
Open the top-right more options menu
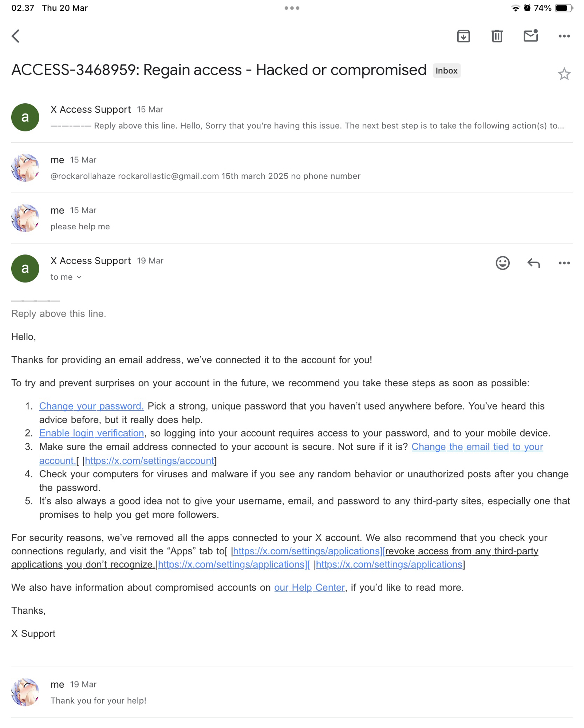[564, 36]
